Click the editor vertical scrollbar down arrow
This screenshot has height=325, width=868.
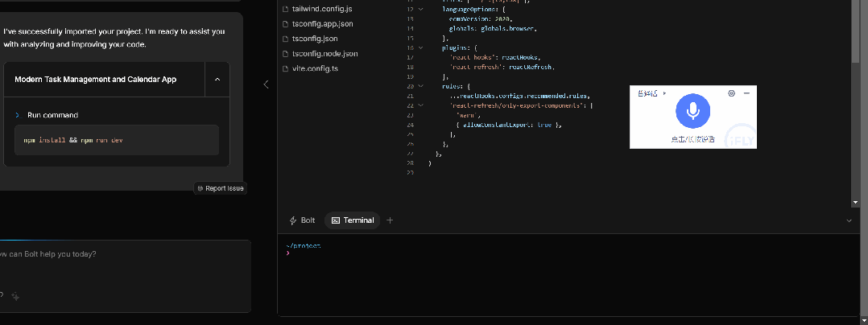(857, 204)
